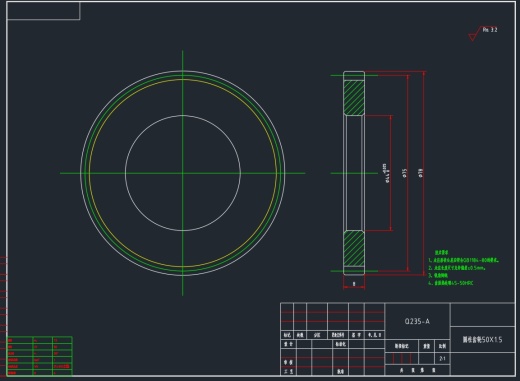Select the φ44 bore dimension text
Screen dimensions: 520x381
[386, 173]
